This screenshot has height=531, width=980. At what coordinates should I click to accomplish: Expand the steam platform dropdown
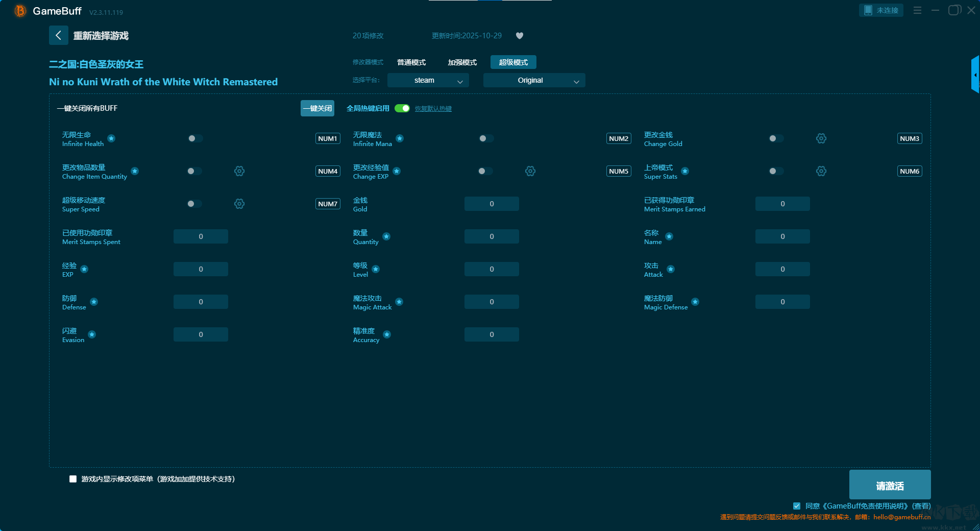tap(428, 81)
